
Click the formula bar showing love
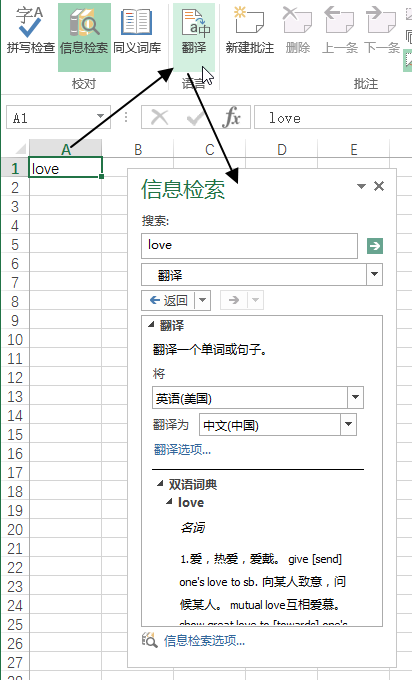pos(333,118)
